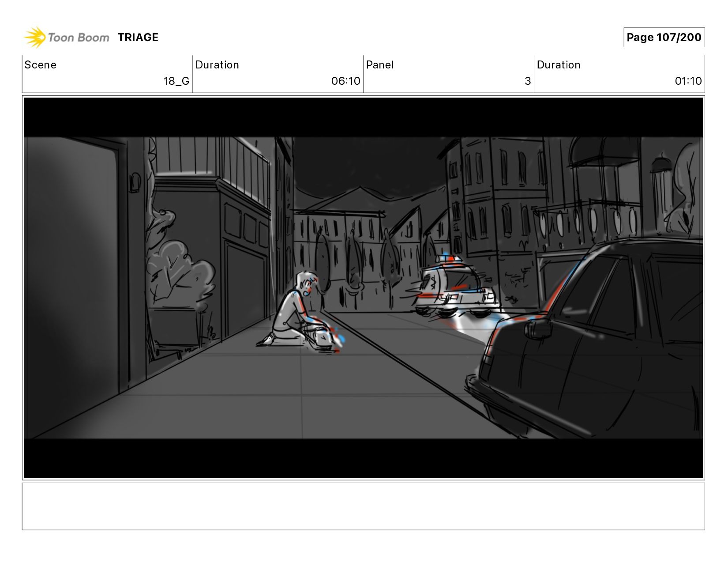Select the panel duration value 01:10
This screenshot has width=728, height=563.
(688, 81)
